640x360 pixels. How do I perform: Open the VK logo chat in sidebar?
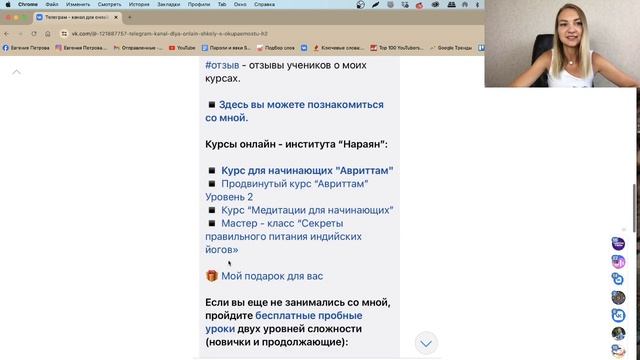[x=618, y=316]
